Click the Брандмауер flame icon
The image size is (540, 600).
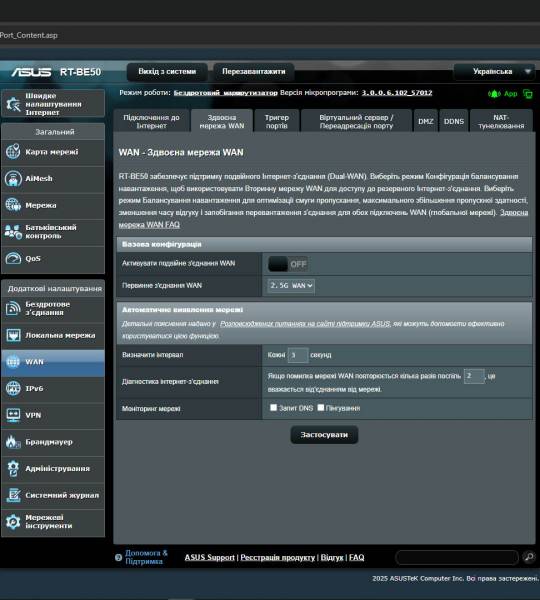(x=13, y=442)
